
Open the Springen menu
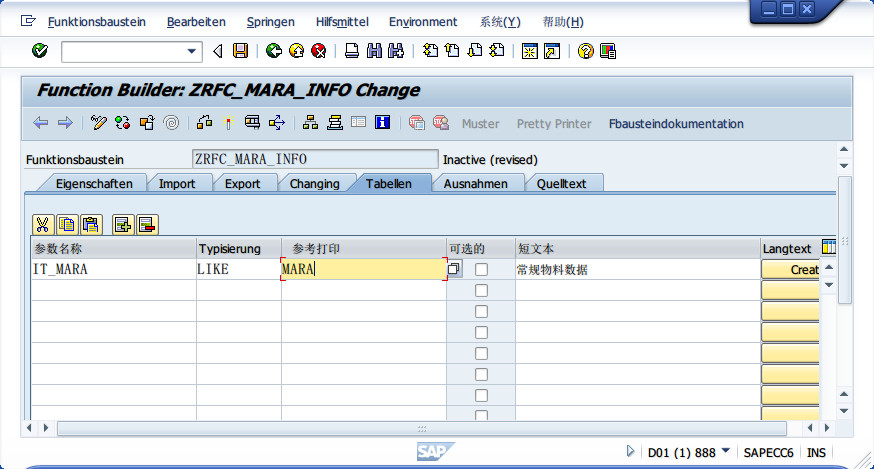[x=270, y=22]
